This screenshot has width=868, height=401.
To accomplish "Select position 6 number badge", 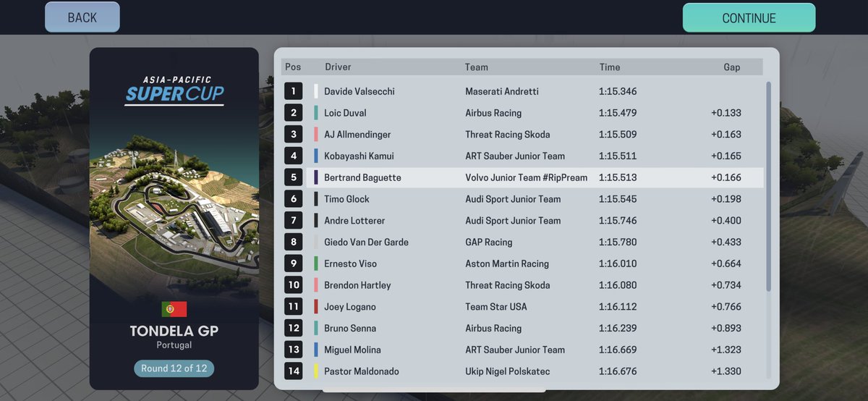I will [x=294, y=199].
